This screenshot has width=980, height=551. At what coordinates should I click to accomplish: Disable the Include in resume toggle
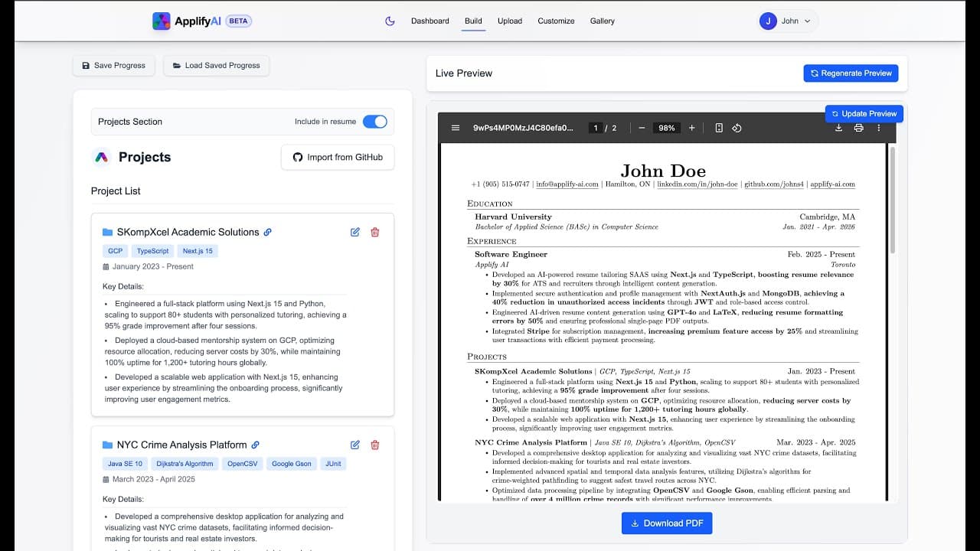(374, 122)
